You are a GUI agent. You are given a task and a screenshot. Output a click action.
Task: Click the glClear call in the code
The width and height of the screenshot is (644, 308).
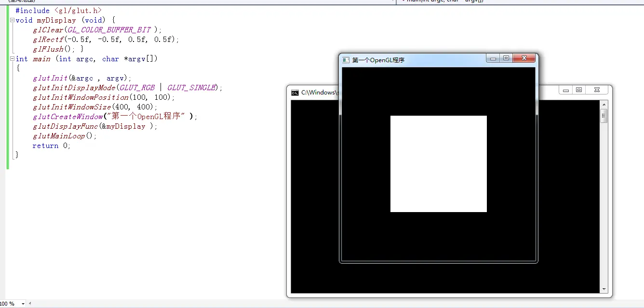(48, 30)
